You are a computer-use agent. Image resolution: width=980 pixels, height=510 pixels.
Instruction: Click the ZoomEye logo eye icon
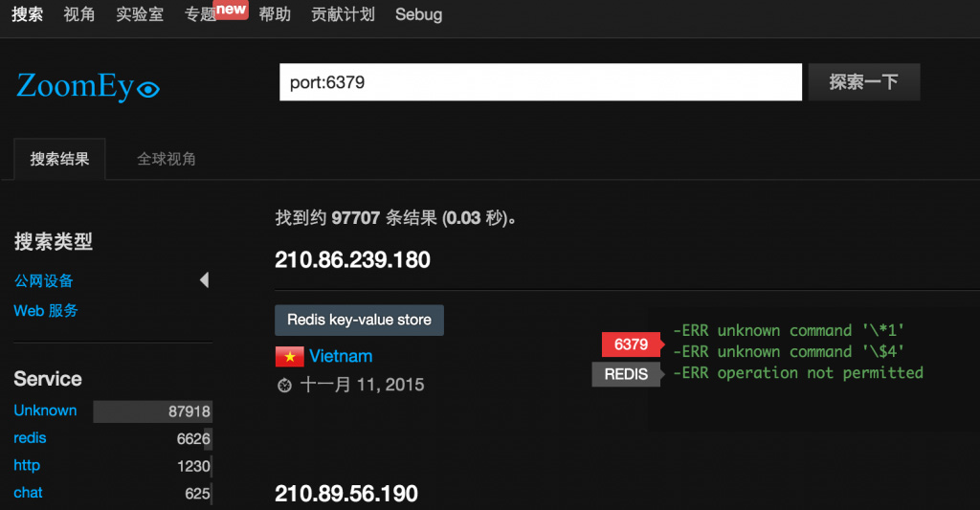tap(147, 90)
